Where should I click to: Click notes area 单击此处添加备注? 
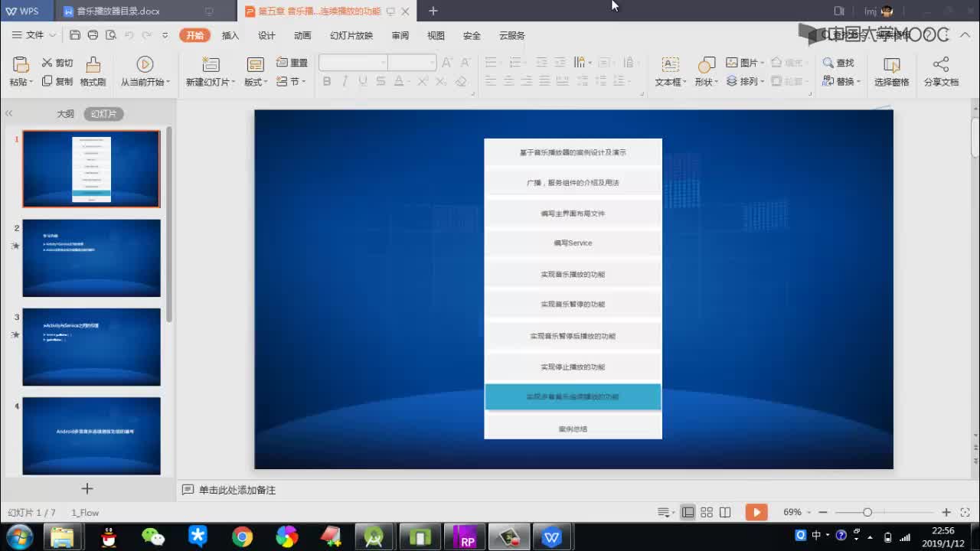click(237, 490)
